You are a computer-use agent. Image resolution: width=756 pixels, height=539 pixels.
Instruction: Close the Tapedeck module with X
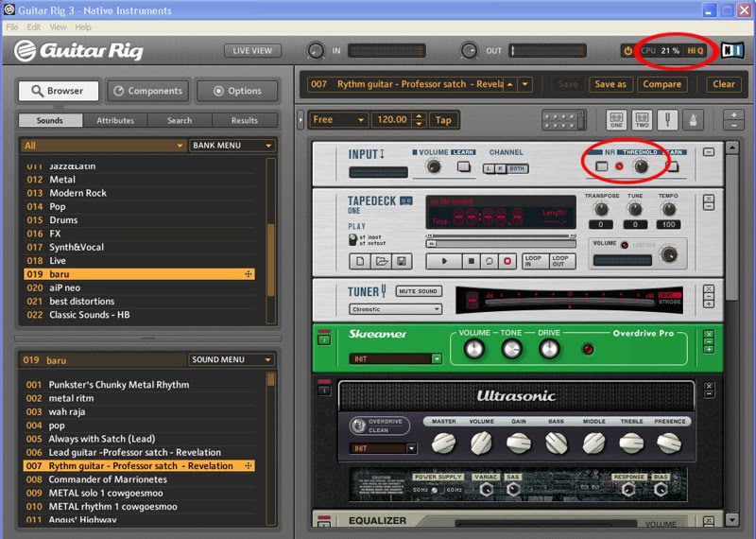pyautogui.click(x=709, y=199)
